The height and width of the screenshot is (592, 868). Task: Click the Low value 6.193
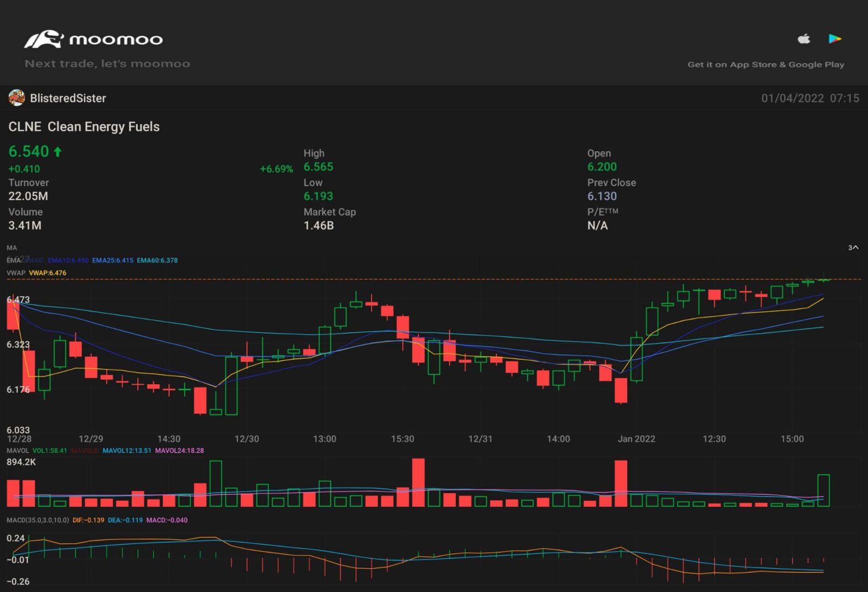(x=318, y=196)
